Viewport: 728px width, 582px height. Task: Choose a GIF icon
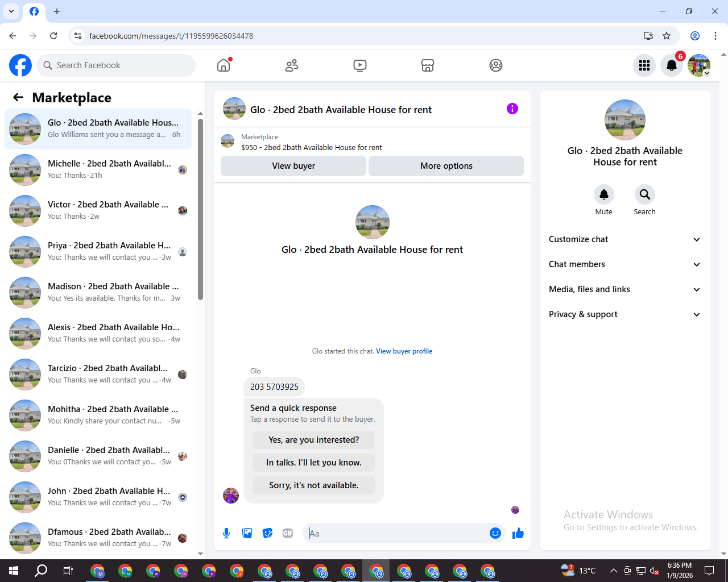tap(288, 533)
